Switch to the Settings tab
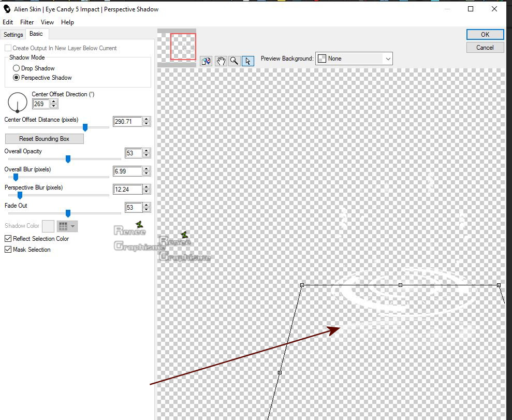 13,35
